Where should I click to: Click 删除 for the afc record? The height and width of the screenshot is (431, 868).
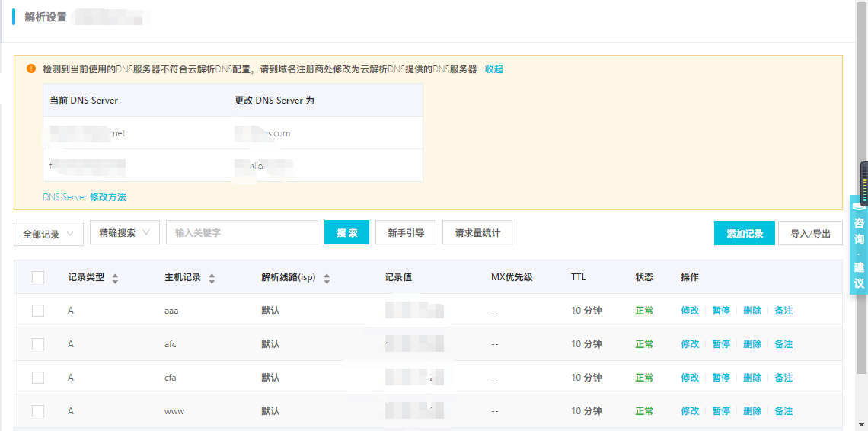pos(752,344)
